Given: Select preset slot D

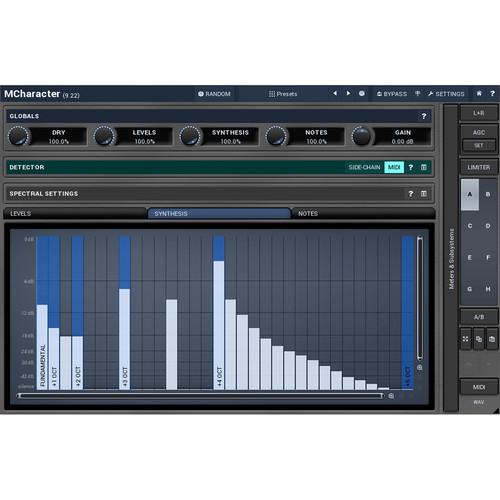Looking at the screenshot, I should (488, 226).
